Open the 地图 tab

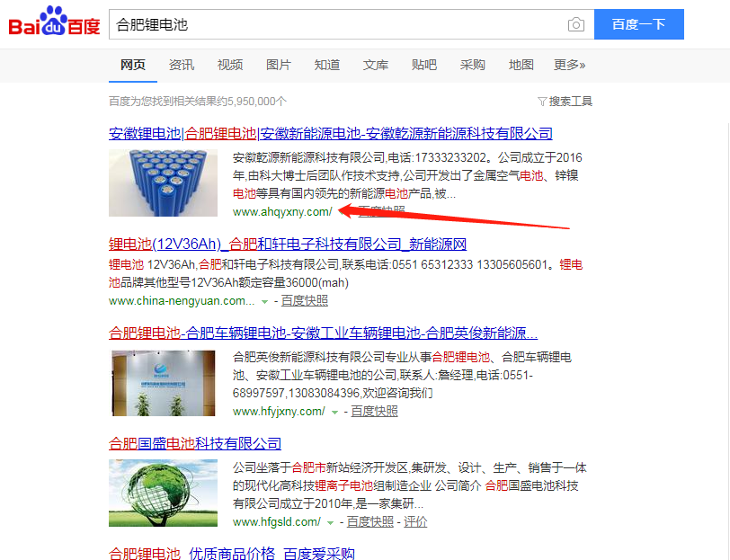coord(521,65)
